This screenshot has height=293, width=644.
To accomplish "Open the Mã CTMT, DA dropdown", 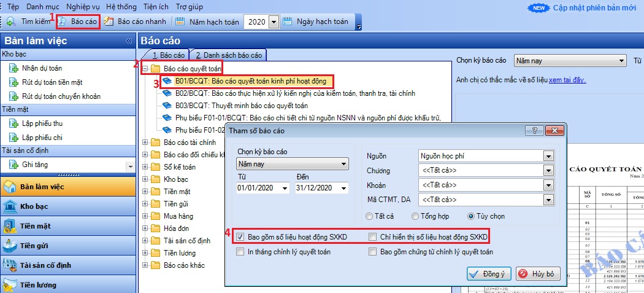I will pyautogui.click(x=548, y=200).
